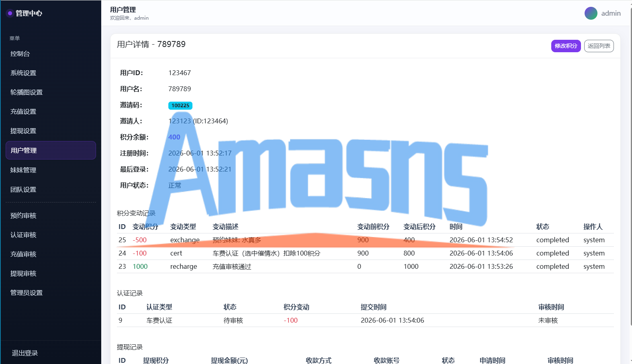Click the admin avatar icon
Image resolution: width=632 pixels, height=364 pixels.
pos(591,13)
